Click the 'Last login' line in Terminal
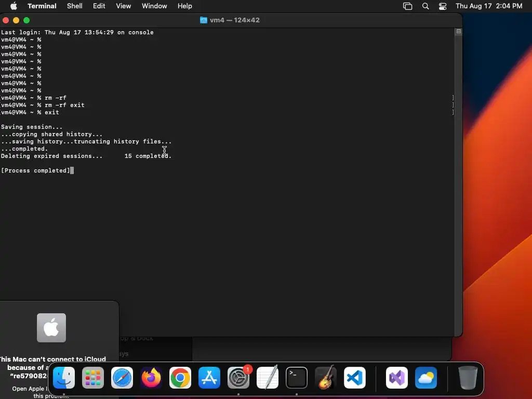 pos(77,32)
